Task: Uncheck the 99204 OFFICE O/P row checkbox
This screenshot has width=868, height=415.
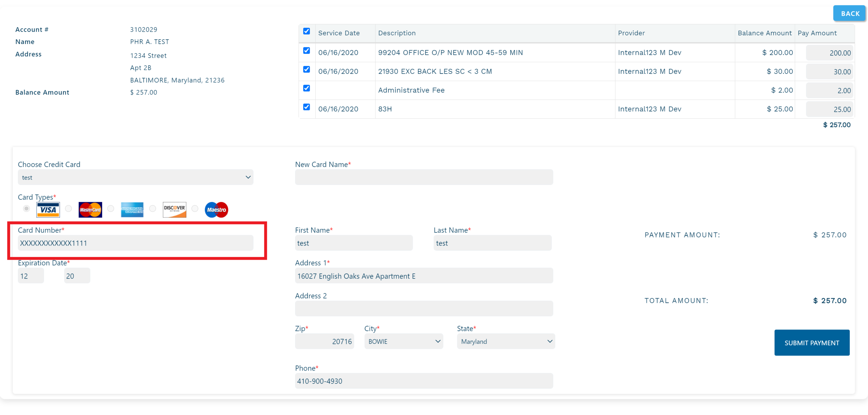Action: 306,51
